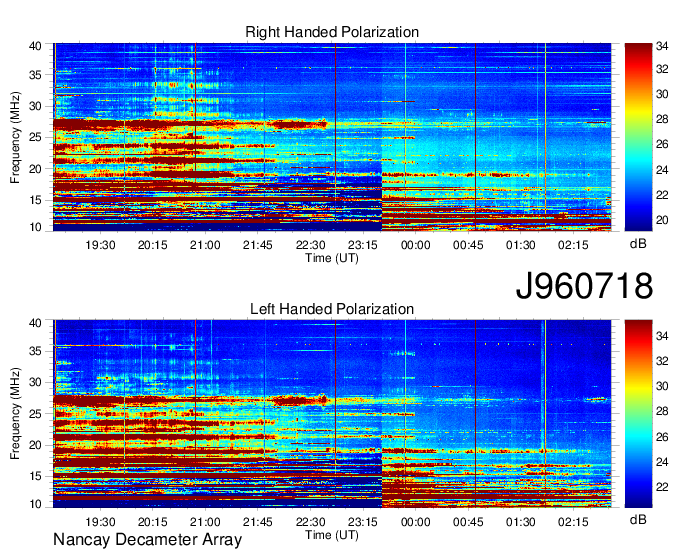Image resolution: width=680 pixels, height=552 pixels.
Task: Click the 22:30 tick under Left Handed plot
Action: coord(311,522)
